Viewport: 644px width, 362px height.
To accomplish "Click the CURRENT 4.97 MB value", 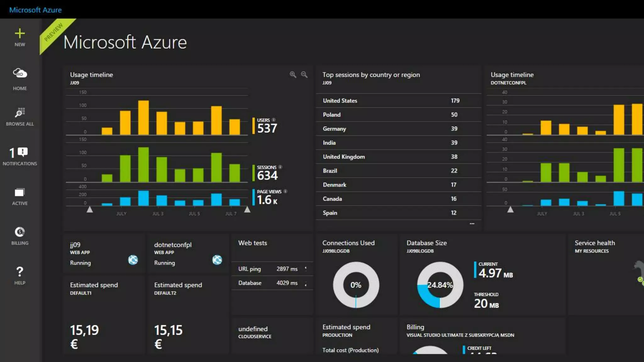I will coord(495,273).
